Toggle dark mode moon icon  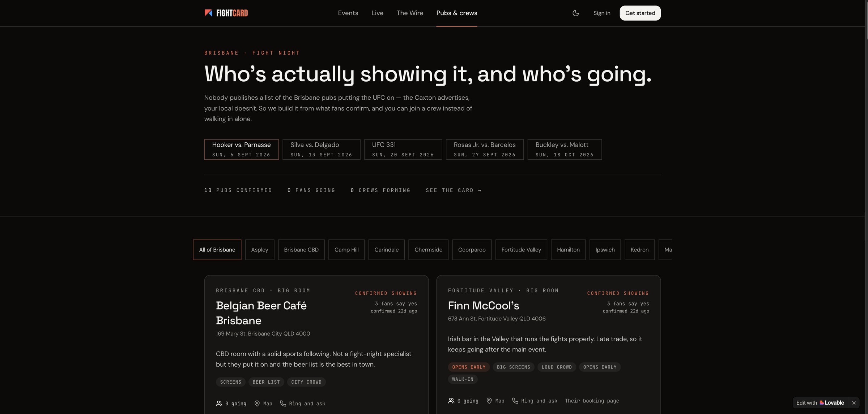(576, 13)
